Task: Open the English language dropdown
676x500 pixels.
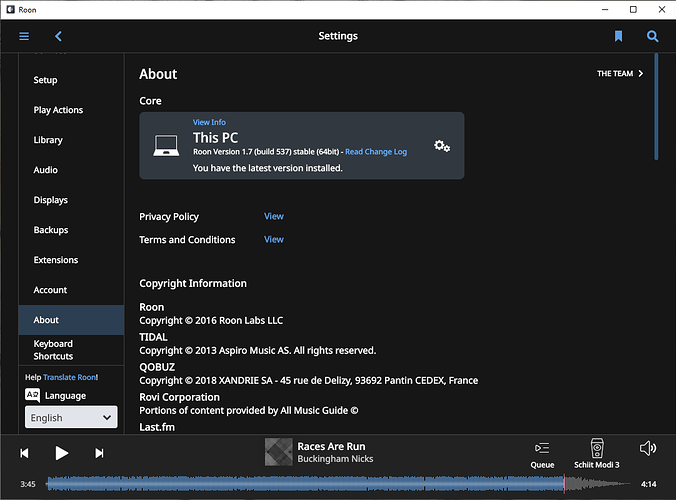Action: coord(71,417)
